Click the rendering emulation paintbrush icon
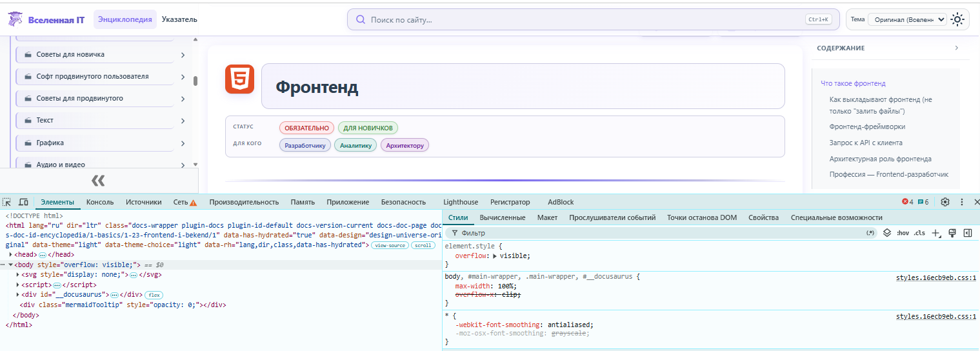 point(952,233)
